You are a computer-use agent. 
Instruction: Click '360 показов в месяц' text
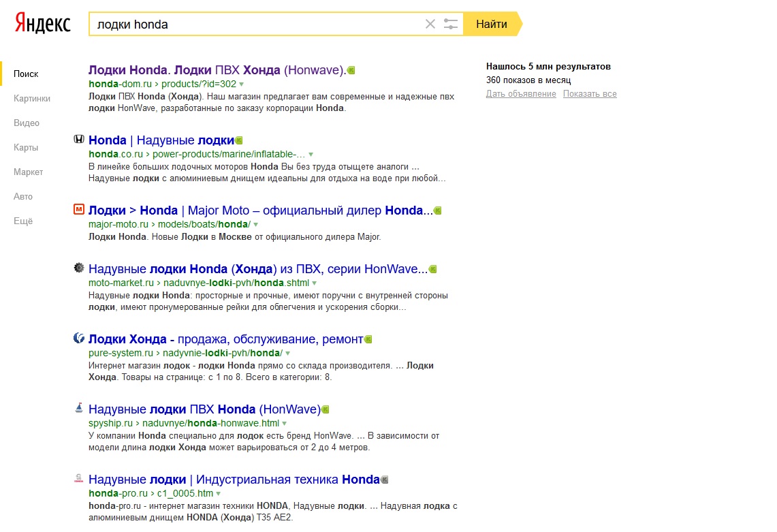pyautogui.click(x=528, y=80)
